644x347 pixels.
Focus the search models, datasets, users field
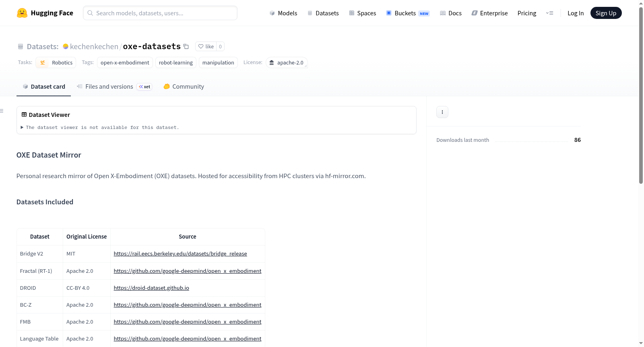coord(160,13)
